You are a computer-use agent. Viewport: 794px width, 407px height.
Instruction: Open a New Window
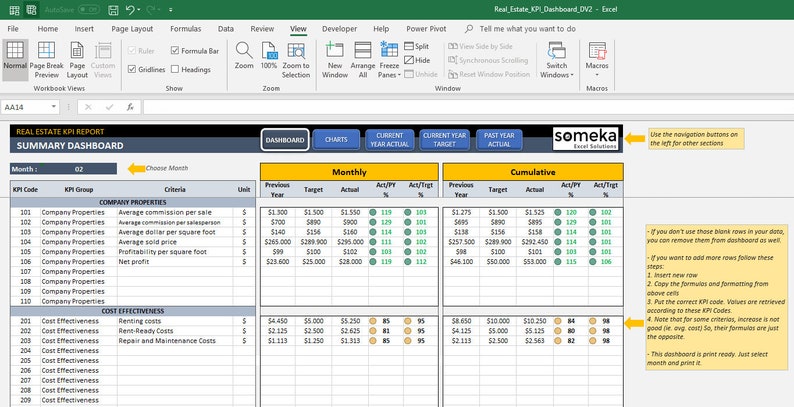[335, 60]
